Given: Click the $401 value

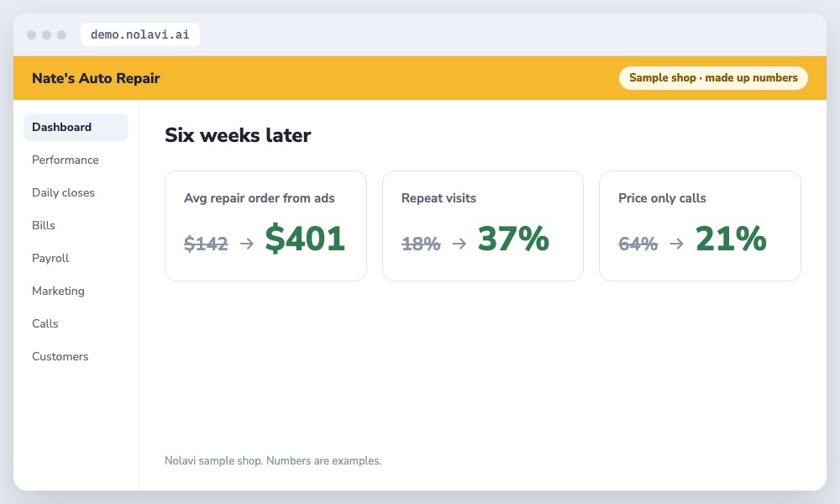Looking at the screenshot, I should coord(305,239).
